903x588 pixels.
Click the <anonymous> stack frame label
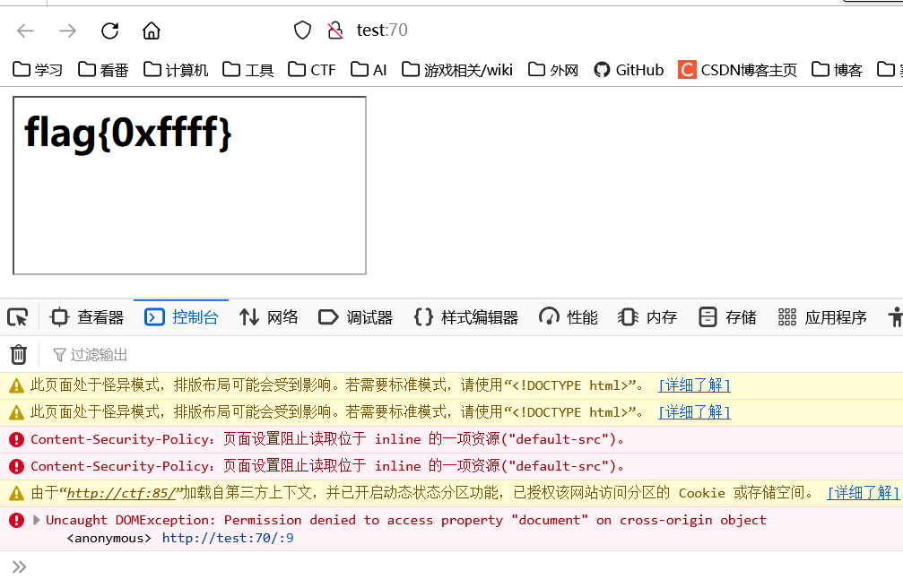(x=109, y=538)
